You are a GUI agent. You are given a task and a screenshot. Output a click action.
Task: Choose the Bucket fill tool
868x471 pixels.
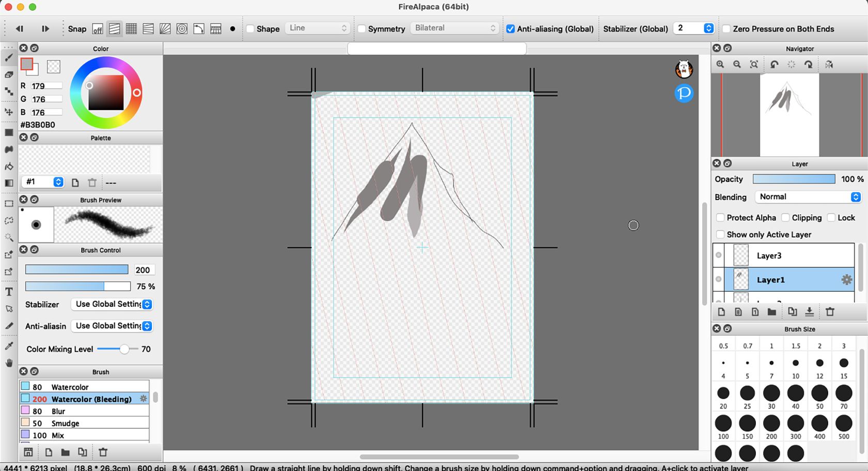(x=9, y=166)
